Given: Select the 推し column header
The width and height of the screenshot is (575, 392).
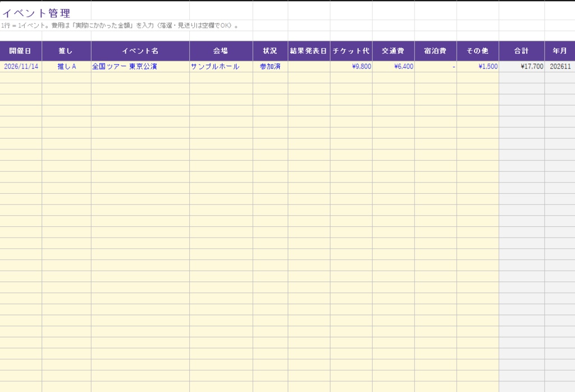Looking at the screenshot, I should pos(66,51).
